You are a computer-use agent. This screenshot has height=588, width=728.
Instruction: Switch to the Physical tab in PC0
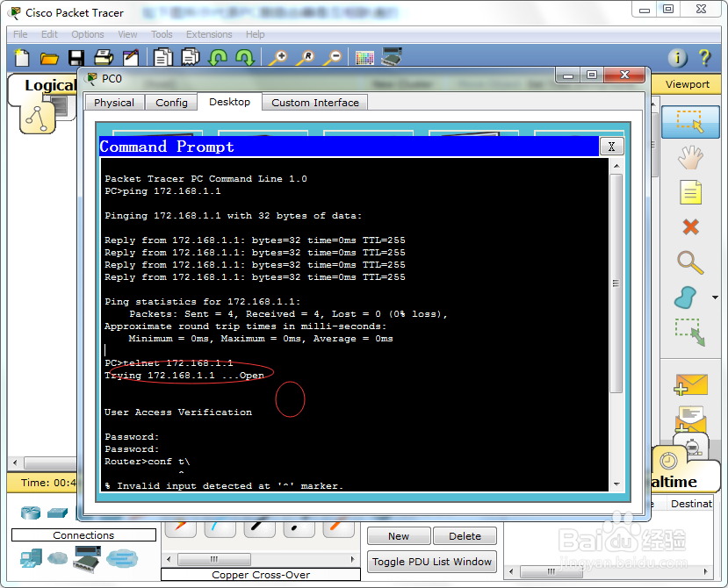[x=114, y=103]
